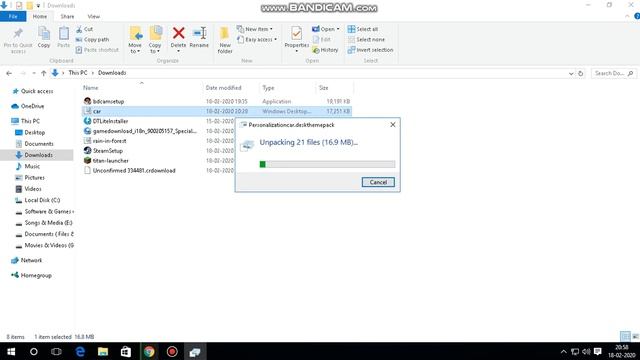Screen dimensions: 640x360
Task: Click the History ribbon command
Action: [x=325, y=50]
